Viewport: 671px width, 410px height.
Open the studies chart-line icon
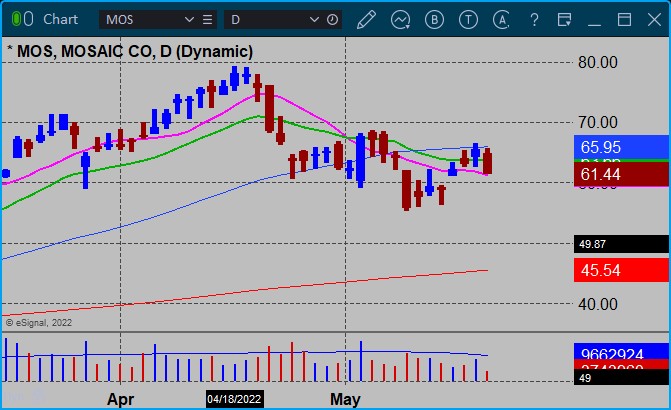pos(401,20)
